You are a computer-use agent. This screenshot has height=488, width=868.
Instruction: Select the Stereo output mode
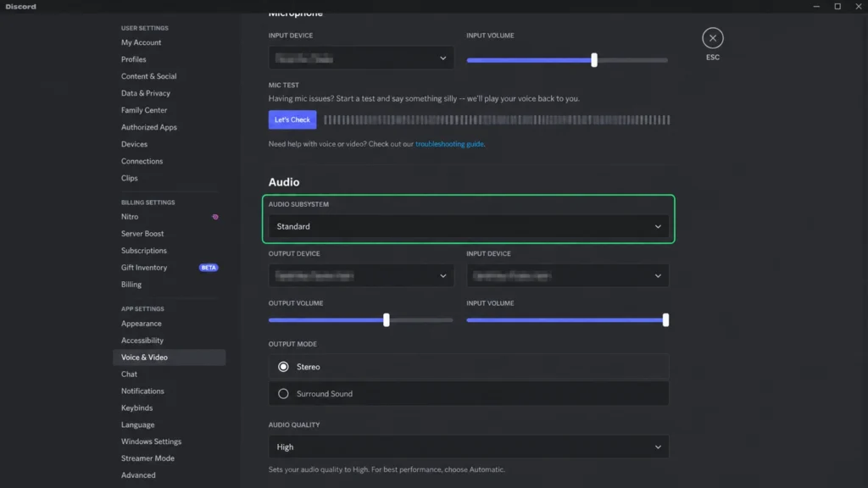(468, 366)
